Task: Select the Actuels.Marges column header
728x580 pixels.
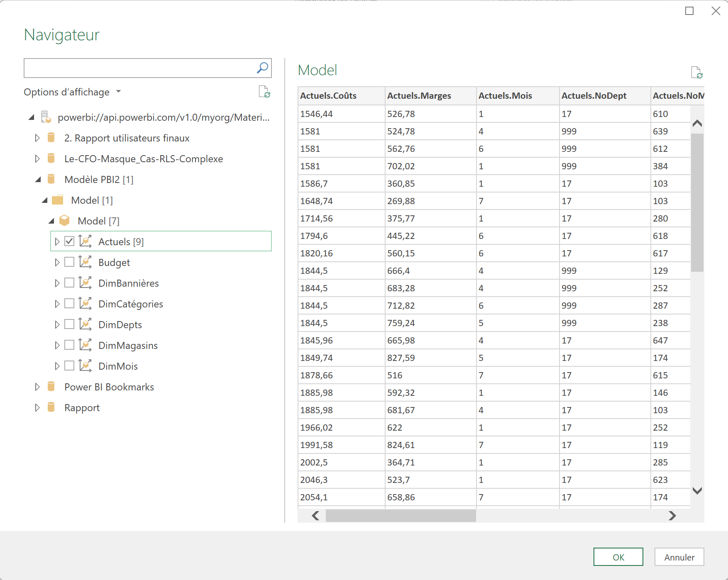Action: coord(431,96)
